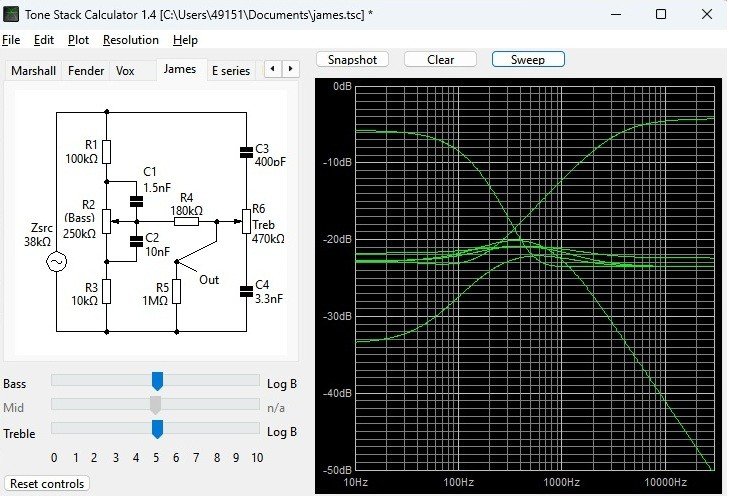Open the Help menu

point(185,40)
